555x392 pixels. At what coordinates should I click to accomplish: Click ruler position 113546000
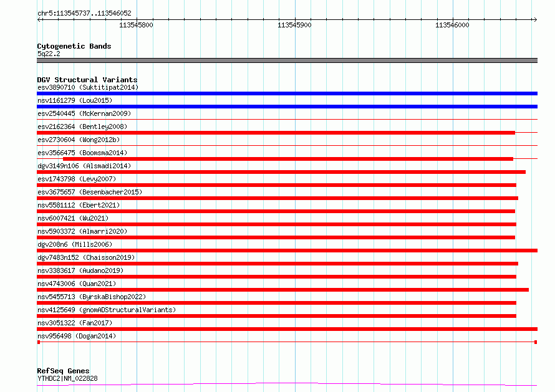[452, 25]
